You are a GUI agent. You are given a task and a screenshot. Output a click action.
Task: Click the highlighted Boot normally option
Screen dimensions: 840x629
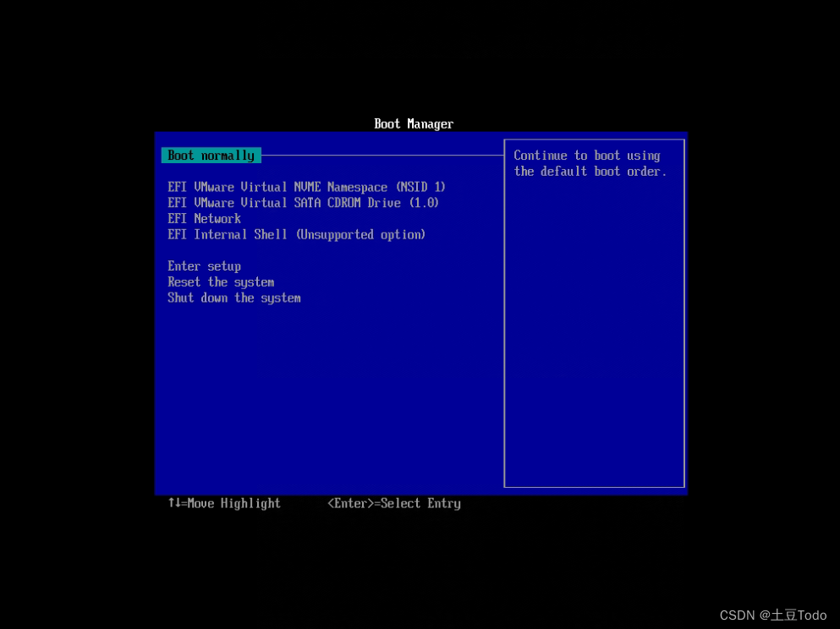(x=210, y=155)
